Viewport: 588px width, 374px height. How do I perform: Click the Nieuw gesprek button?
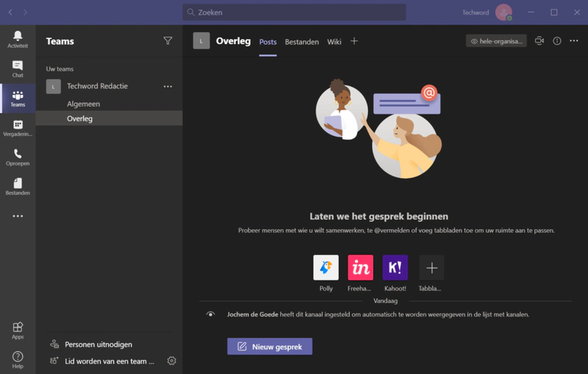[x=270, y=347]
